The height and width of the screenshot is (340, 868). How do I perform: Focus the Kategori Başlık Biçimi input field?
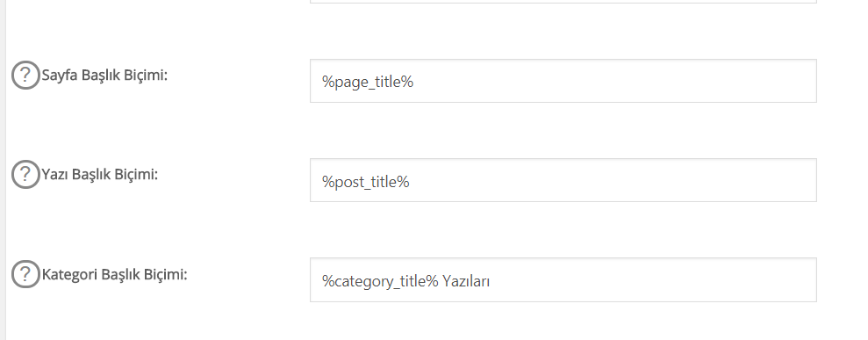pos(563,279)
